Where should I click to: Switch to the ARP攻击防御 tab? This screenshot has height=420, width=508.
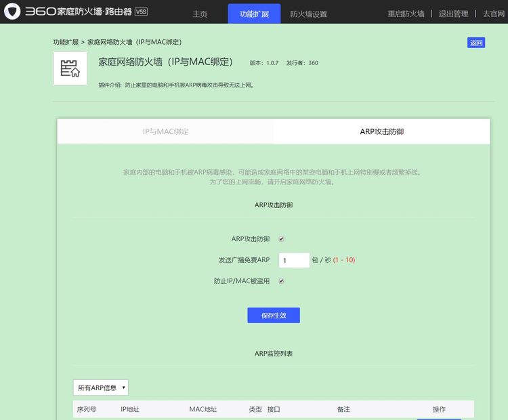tap(381, 131)
